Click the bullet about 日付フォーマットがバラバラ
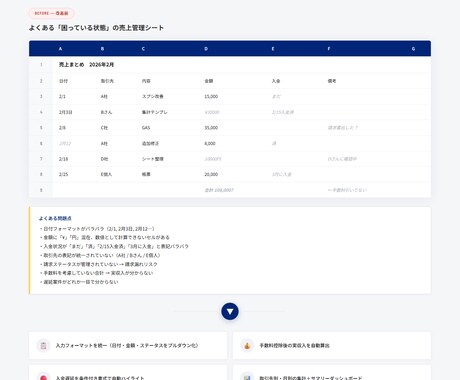 click(x=97, y=229)
